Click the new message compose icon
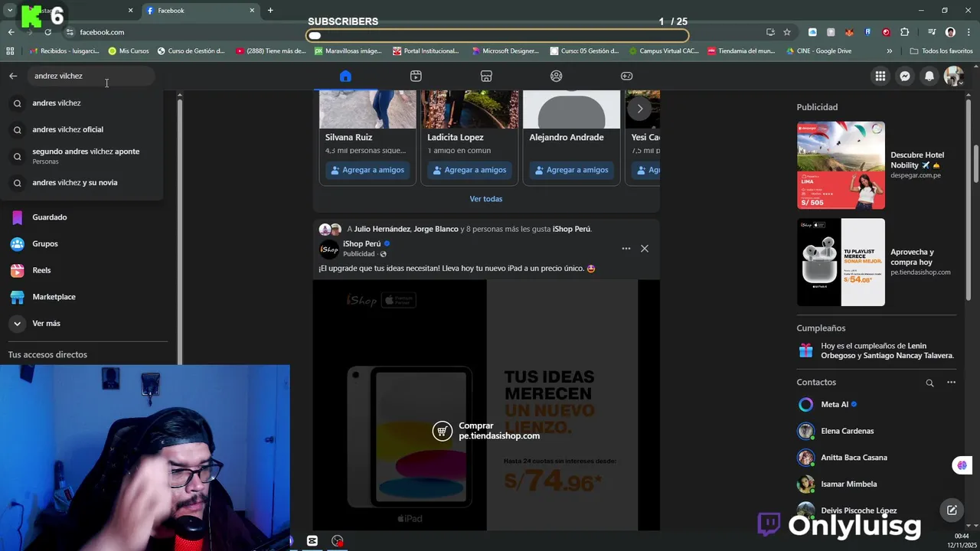 pos(952,510)
